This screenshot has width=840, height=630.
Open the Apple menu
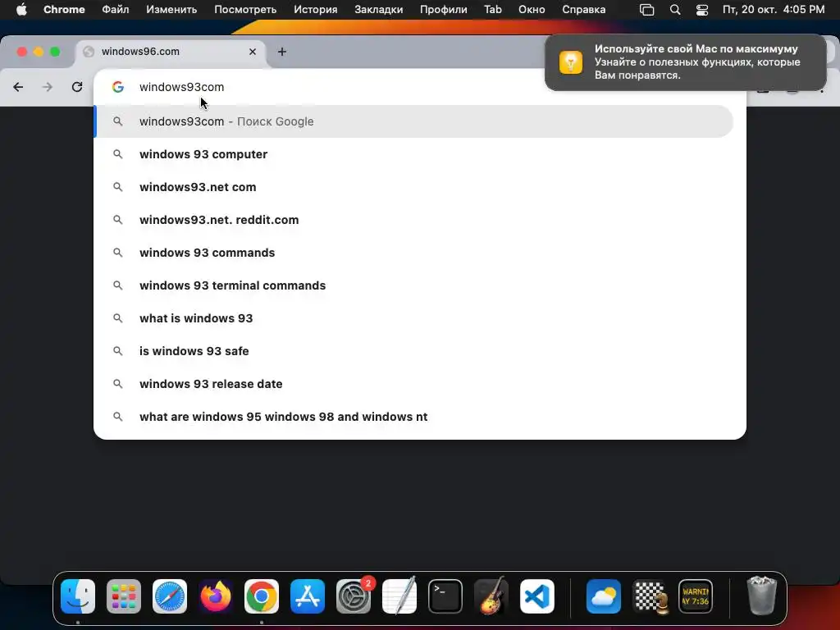click(21, 10)
